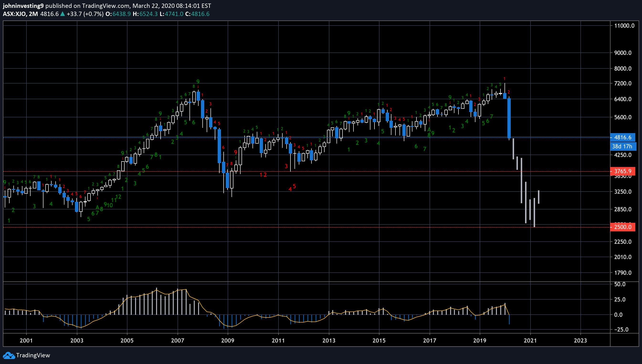Click the red 1 above the 2020 high candle

[x=505, y=79]
